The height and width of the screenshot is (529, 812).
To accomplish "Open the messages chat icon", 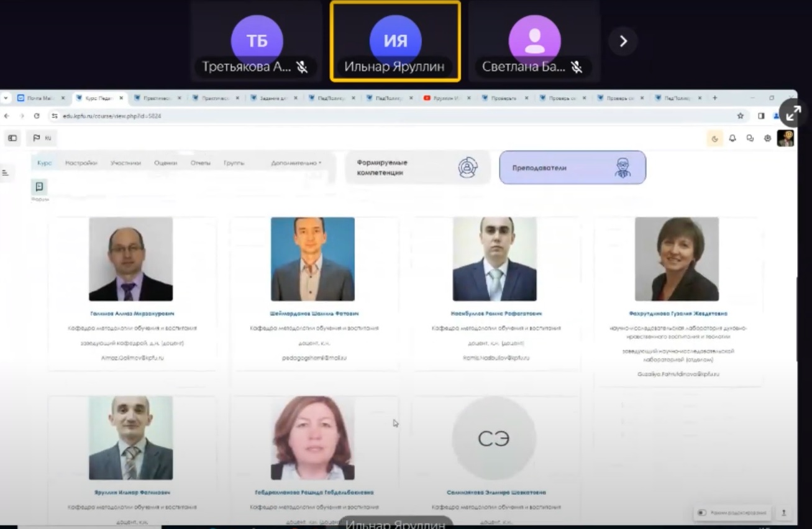I will pos(750,139).
